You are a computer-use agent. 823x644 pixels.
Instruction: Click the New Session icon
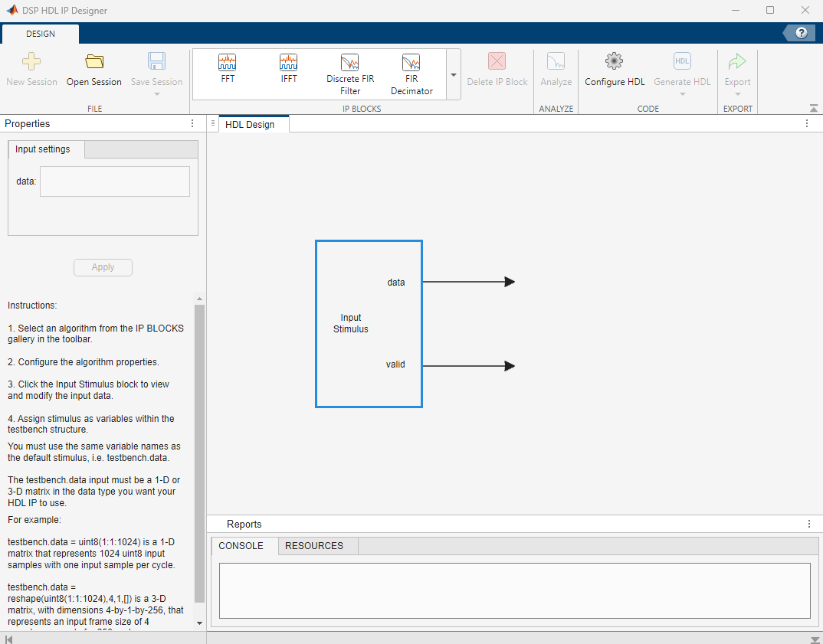coord(31,63)
